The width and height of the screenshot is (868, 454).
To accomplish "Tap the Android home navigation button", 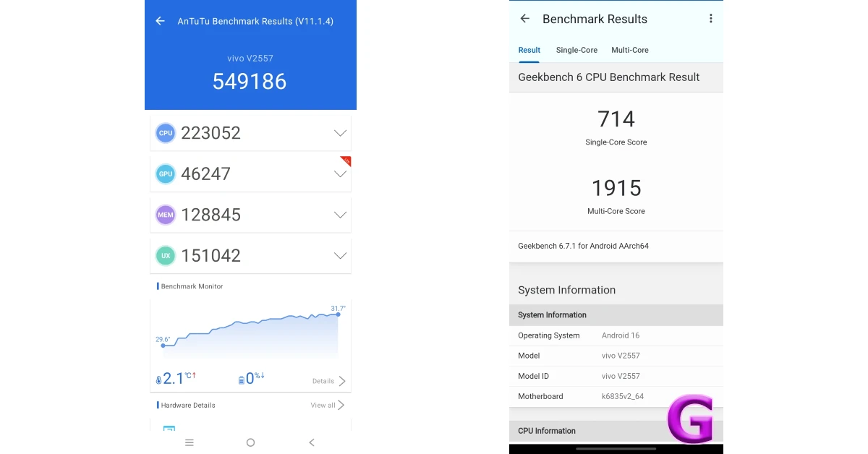I will 250,442.
